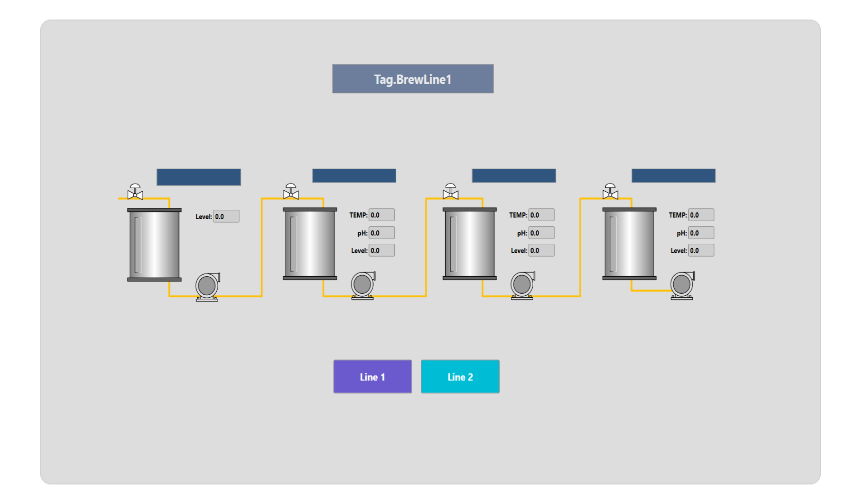Click the fourth tank's Level label text
The image size is (861, 504).
[679, 250]
